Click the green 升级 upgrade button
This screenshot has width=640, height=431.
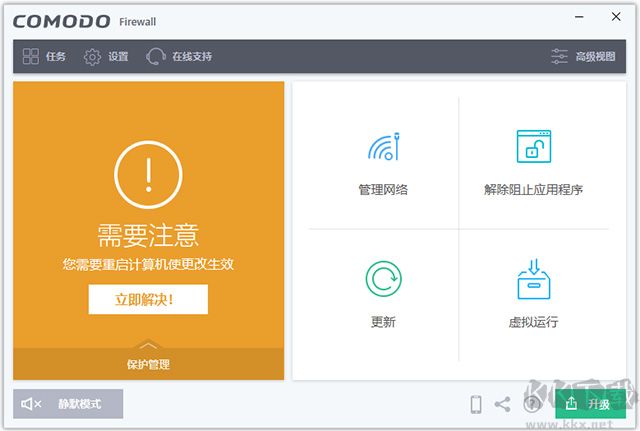coord(590,404)
